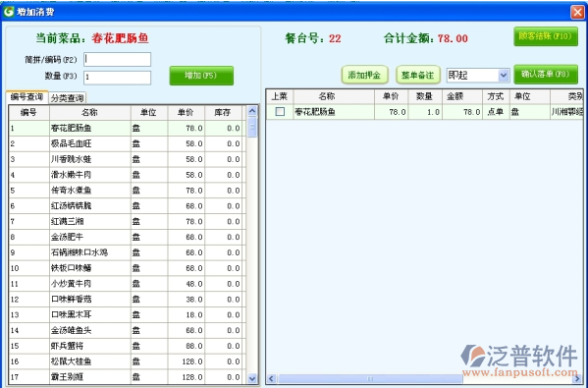
Task: Click the 确认落单 (F8) button
Action: click(546, 75)
